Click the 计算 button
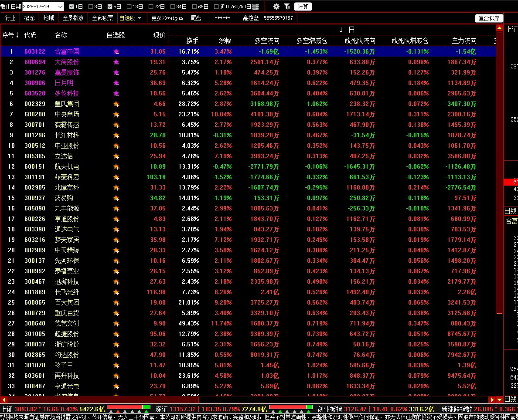Screen dimensions: 518x420 point(303,7)
